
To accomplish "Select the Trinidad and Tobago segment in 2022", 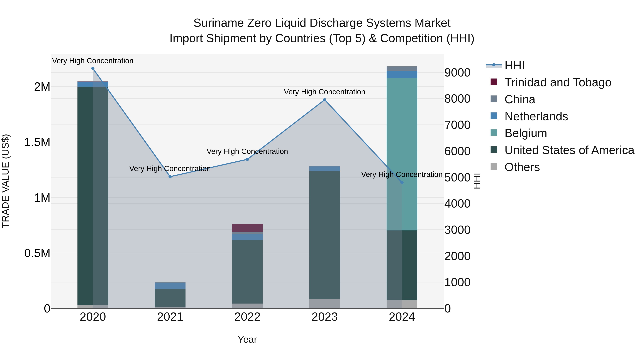I will pyautogui.click(x=247, y=228).
